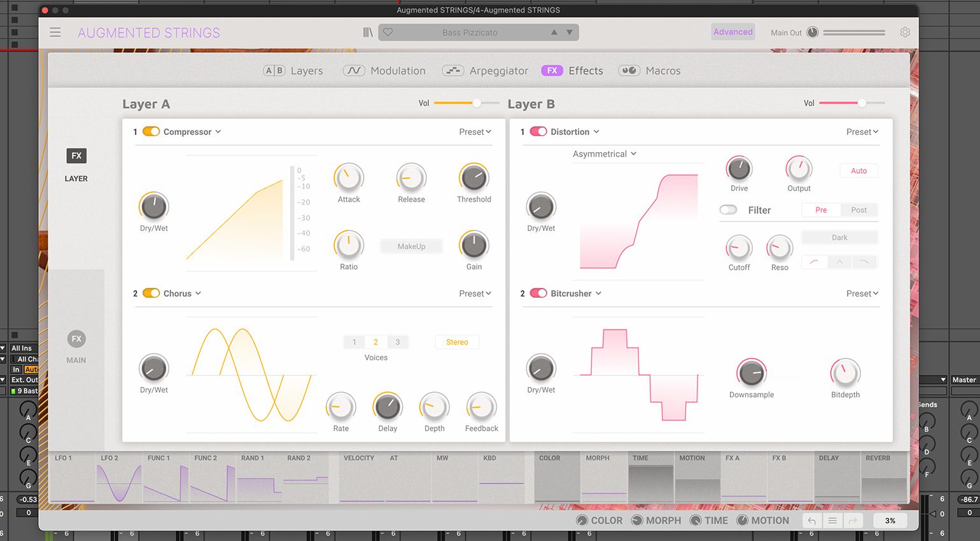Screen dimensions: 980x541
Task: Open Chorus effect type dropdown
Action: (x=182, y=293)
